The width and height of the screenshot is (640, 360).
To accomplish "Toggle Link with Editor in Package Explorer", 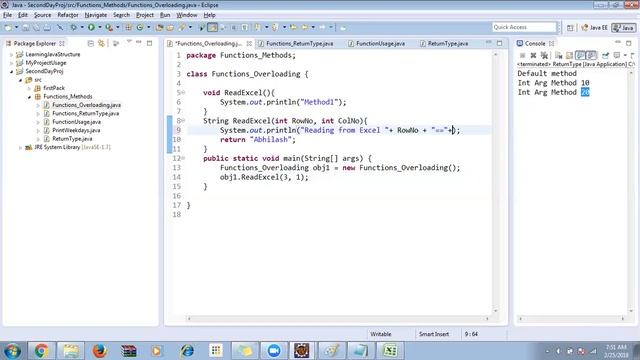I will (x=101, y=43).
